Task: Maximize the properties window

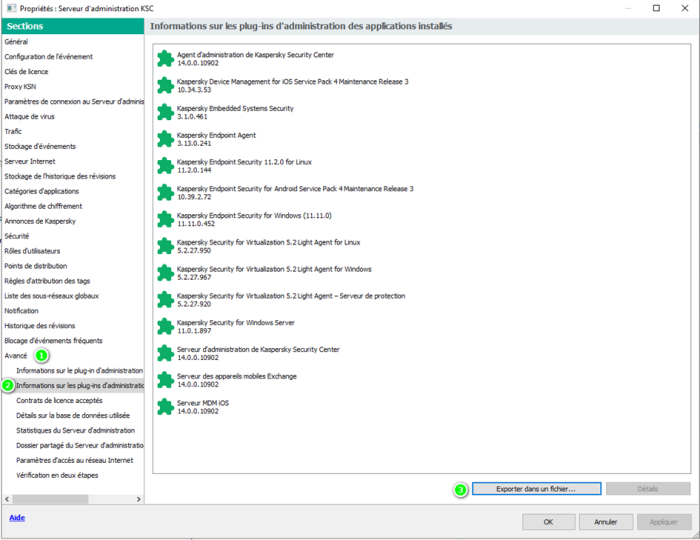Action: pyautogui.click(x=656, y=8)
